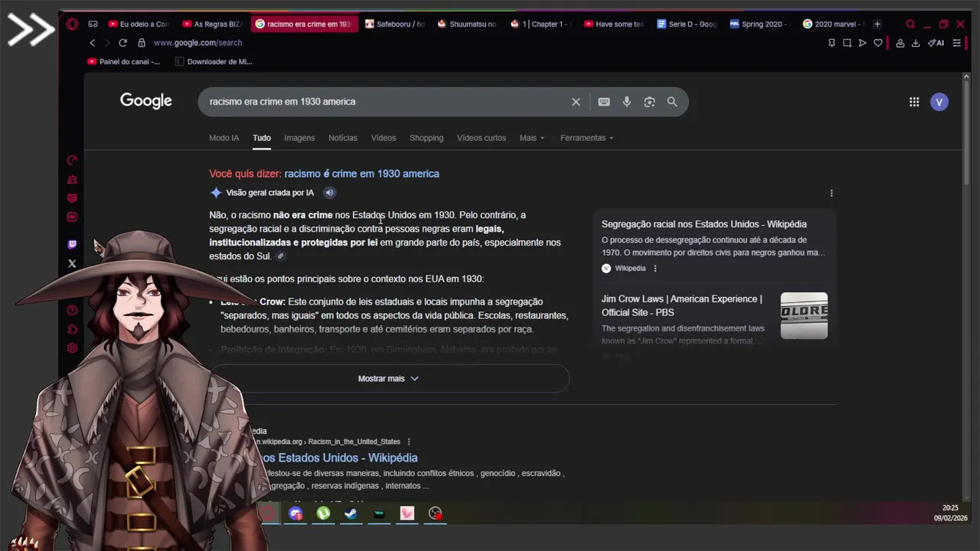Select the Notícias search filter
Screen dimensions: 980x551
pyautogui.click(x=343, y=138)
